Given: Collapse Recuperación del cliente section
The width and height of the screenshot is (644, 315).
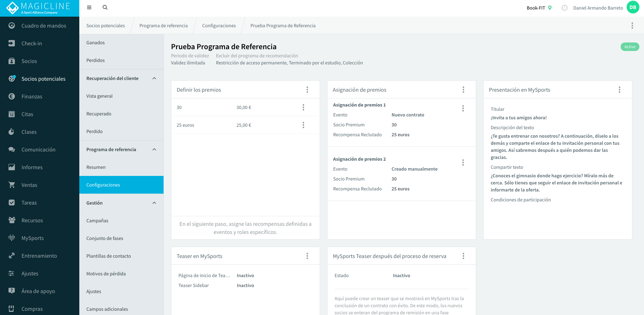Looking at the screenshot, I should (154, 78).
